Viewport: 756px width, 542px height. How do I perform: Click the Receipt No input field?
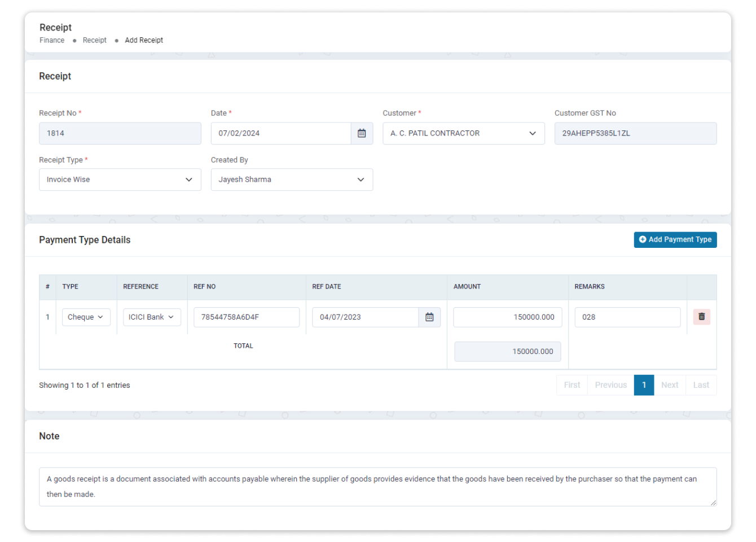pyautogui.click(x=120, y=133)
